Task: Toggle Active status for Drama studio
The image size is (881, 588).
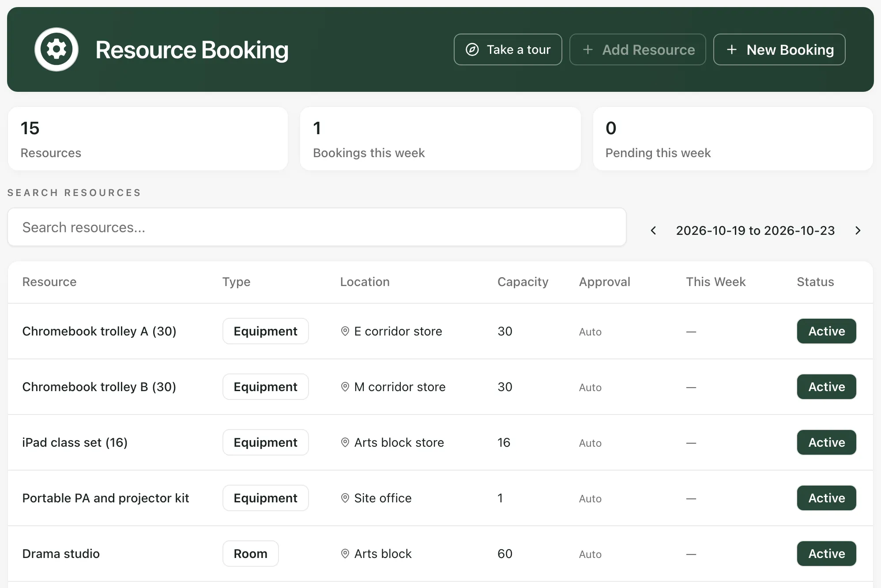Action: pyautogui.click(x=826, y=554)
